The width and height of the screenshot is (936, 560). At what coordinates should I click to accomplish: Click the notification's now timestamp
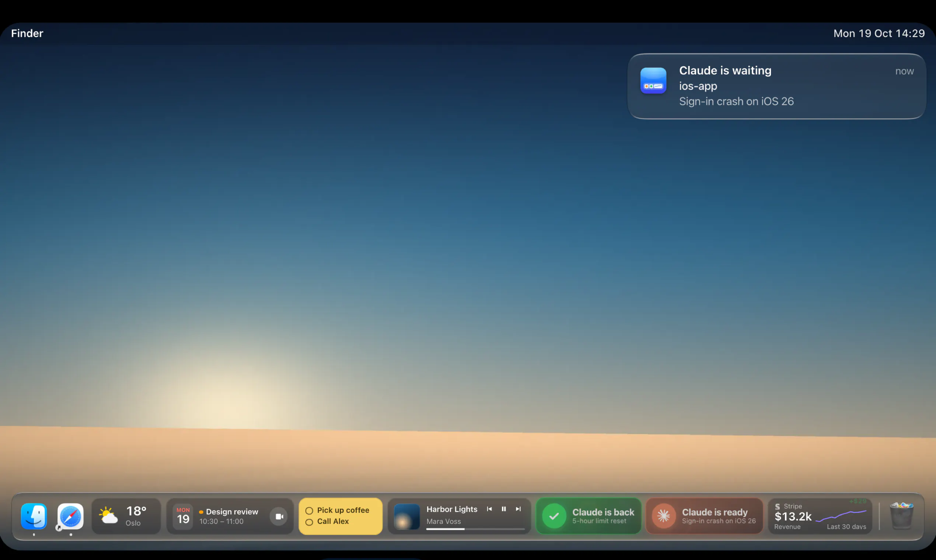tap(904, 71)
